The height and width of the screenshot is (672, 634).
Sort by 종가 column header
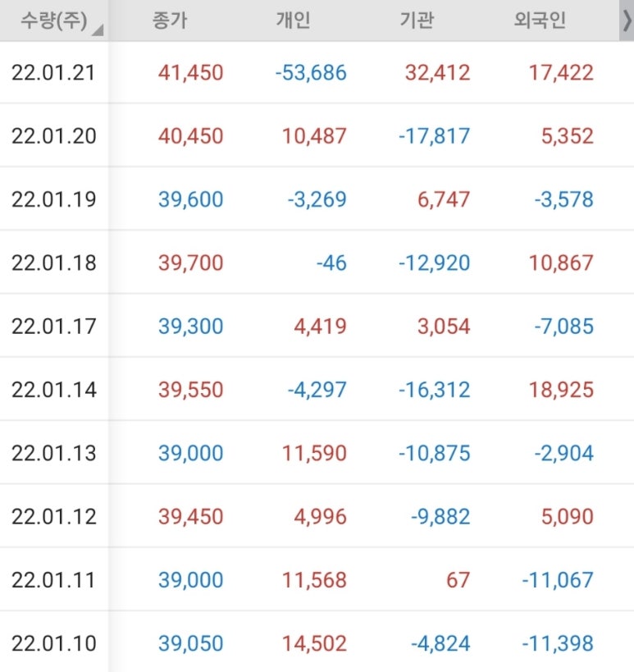tap(170, 21)
